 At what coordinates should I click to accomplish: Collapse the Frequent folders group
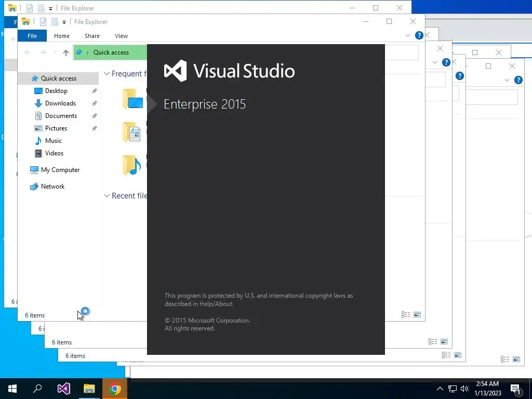107,74
